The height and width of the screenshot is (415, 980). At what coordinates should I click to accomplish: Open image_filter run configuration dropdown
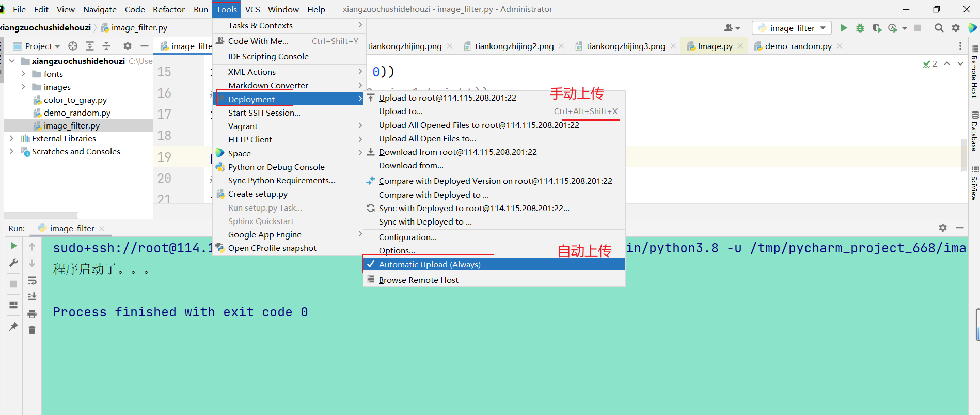(x=792, y=28)
